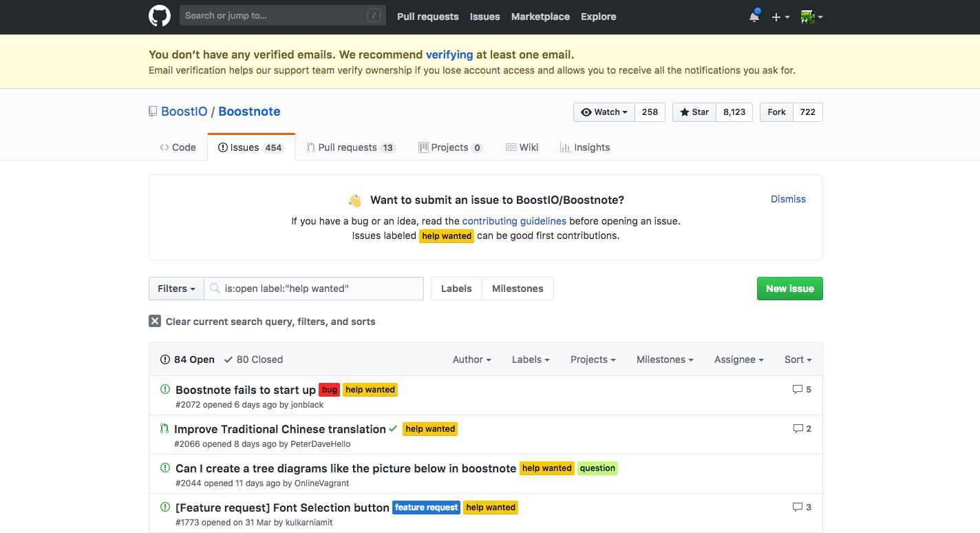Click the Labels button next to search

(456, 289)
